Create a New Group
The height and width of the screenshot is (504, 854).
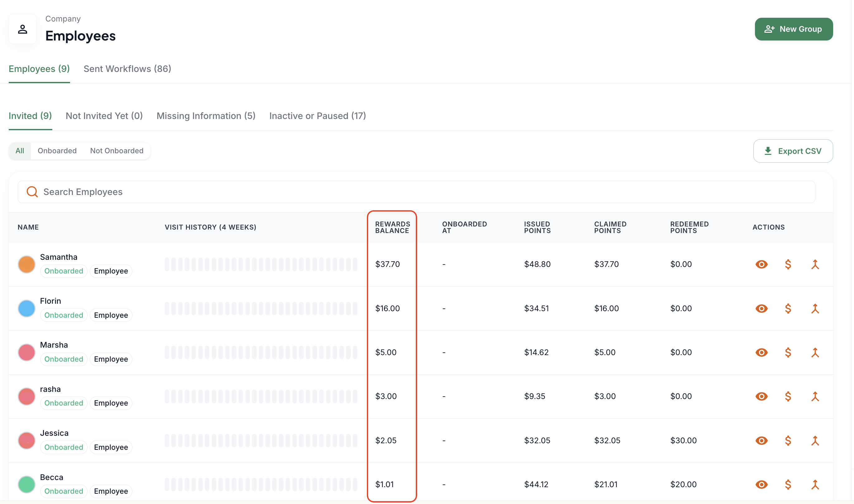[x=794, y=29]
